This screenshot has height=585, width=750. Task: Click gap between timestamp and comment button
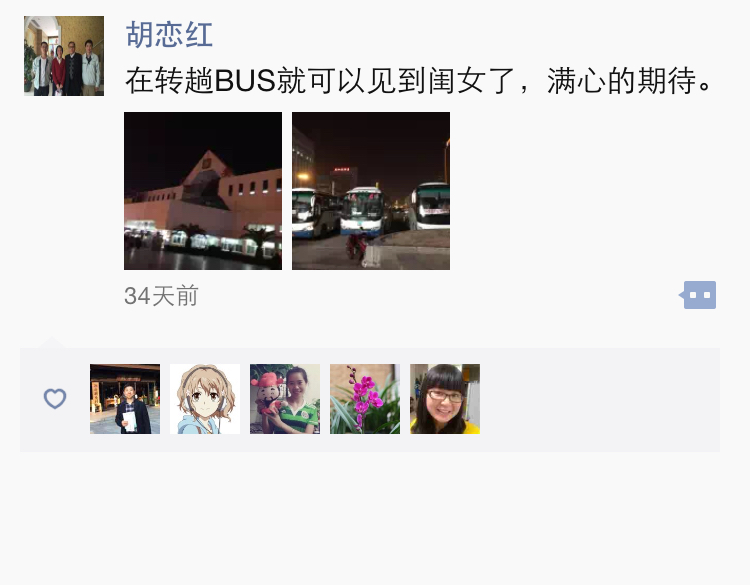(x=438, y=296)
